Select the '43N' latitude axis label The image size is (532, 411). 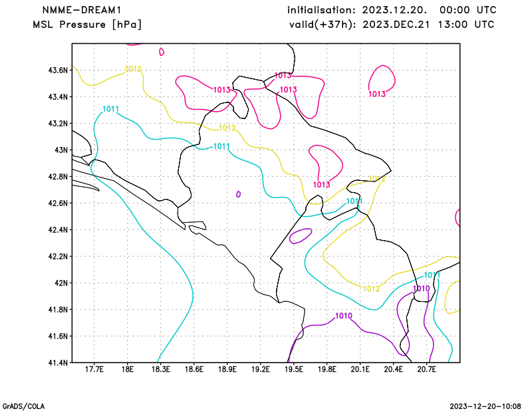61,150
